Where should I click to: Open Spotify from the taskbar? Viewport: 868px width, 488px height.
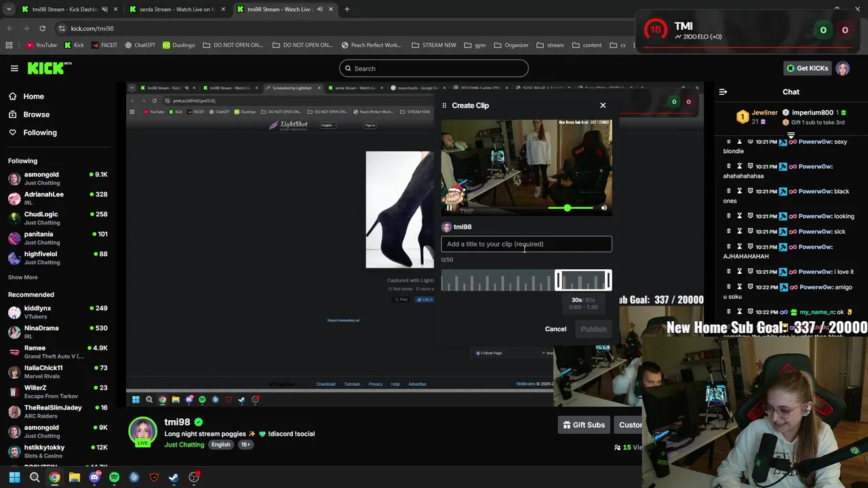pos(114,477)
